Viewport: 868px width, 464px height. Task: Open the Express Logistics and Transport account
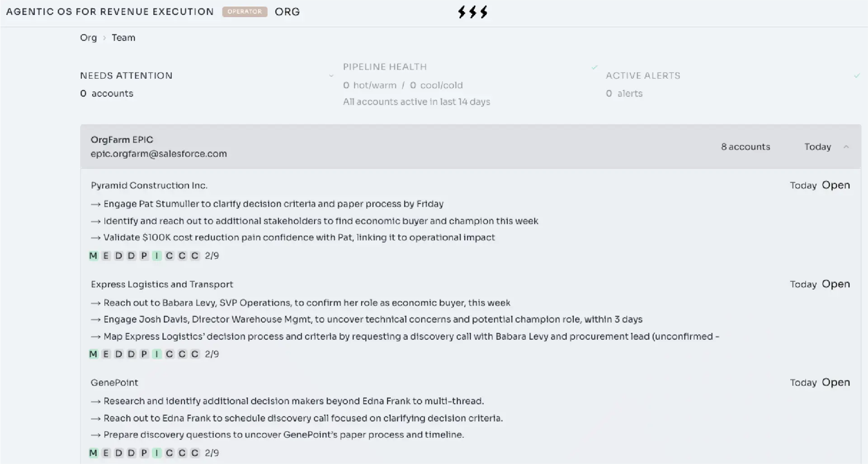[835, 284]
